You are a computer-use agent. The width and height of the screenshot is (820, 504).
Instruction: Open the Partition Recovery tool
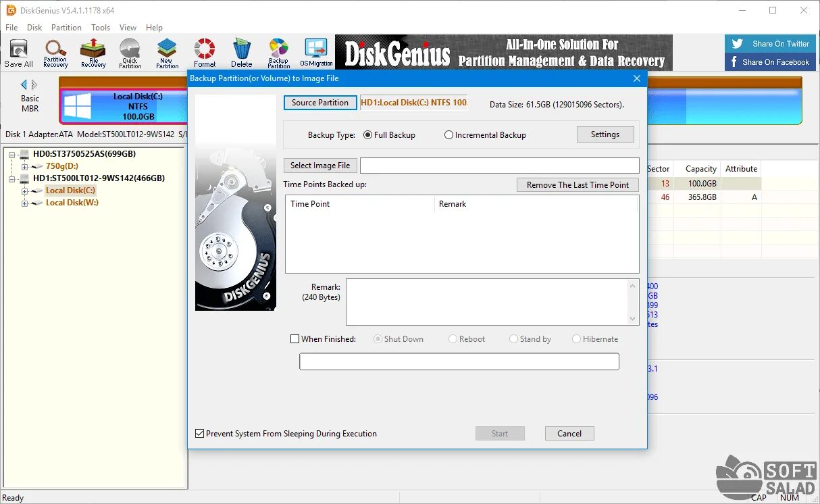[x=55, y=53]
